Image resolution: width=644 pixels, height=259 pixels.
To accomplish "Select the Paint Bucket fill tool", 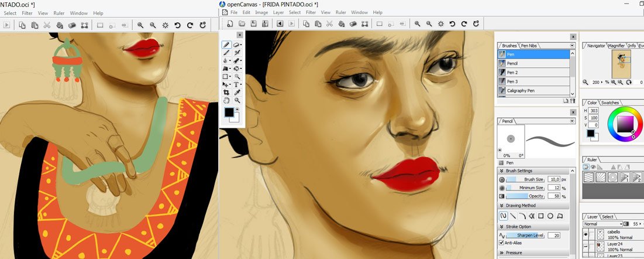I will coord(237,69).
